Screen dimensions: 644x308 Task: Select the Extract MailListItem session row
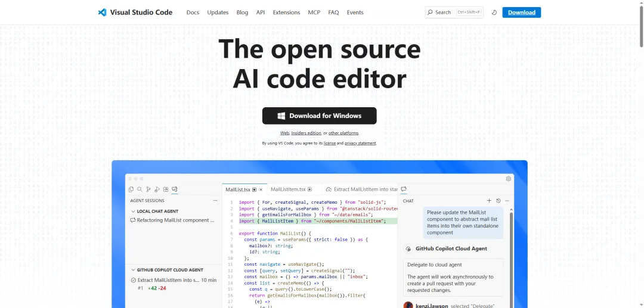click(x=174, y=280)
